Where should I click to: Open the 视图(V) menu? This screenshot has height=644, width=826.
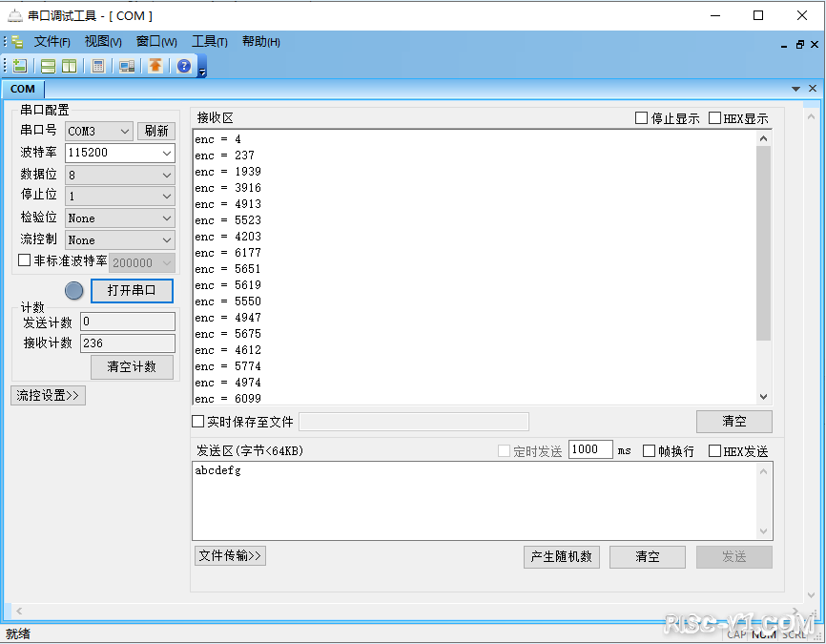103,42
